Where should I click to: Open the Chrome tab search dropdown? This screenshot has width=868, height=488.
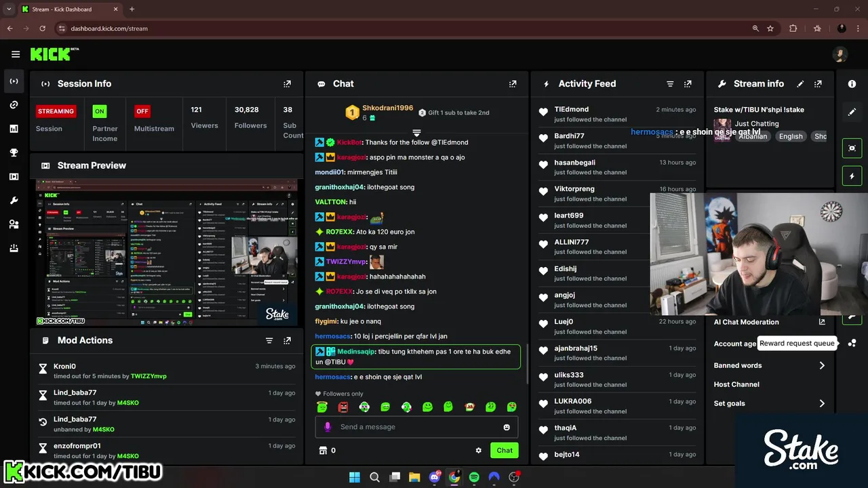pos(9,9)
